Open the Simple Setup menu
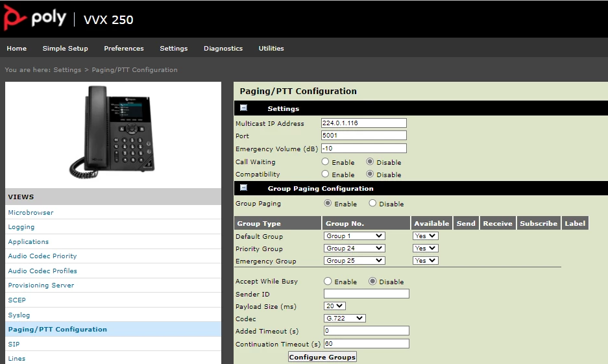Viewport: 608px width, 364px height. tap(65, 49)
